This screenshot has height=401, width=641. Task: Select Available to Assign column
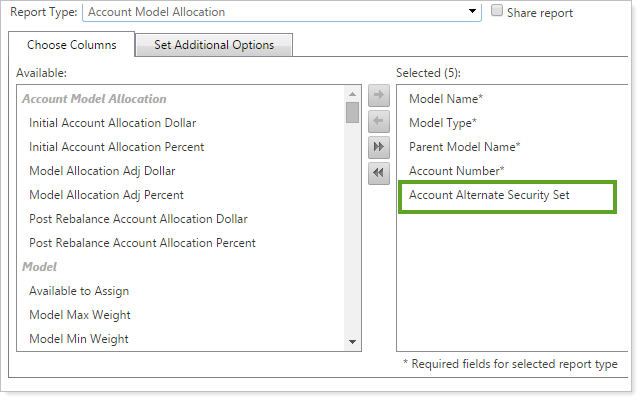click(x=79, y=291)
